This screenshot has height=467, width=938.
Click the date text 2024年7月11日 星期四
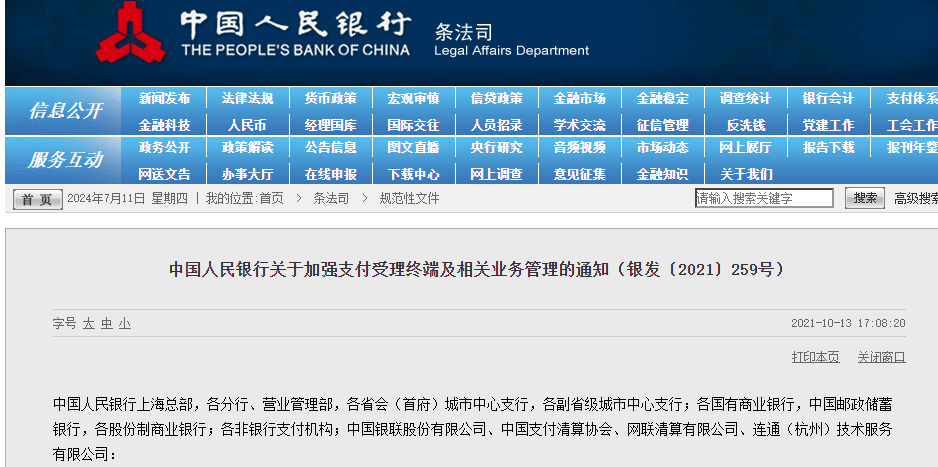127,199
